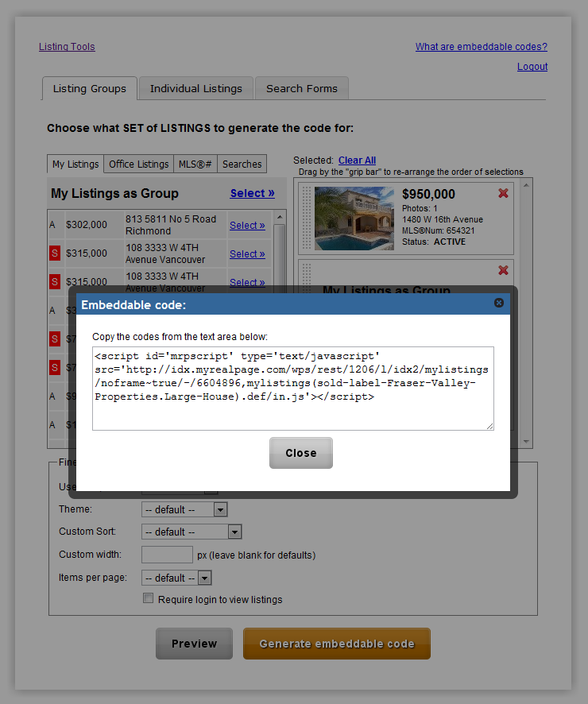Click the Logout link

[532, 67]
